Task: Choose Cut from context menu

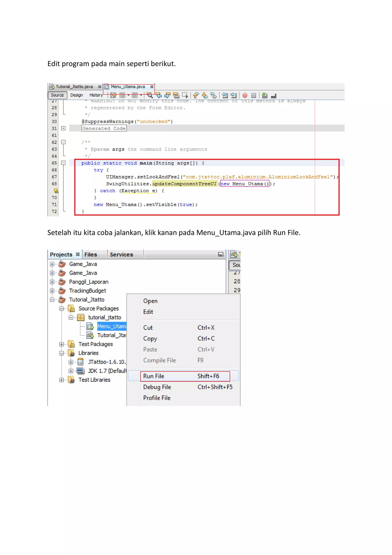Action: coord(184,328)
